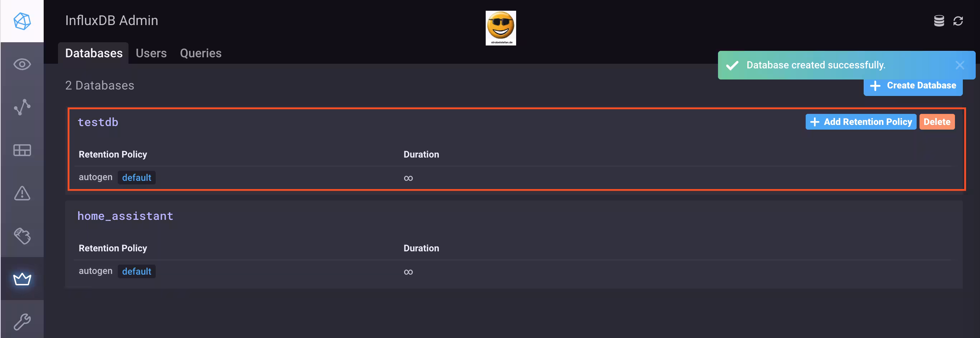Select the Admin crown icon
The width and height of the screenshot is (980, 338).
point(22,279)
